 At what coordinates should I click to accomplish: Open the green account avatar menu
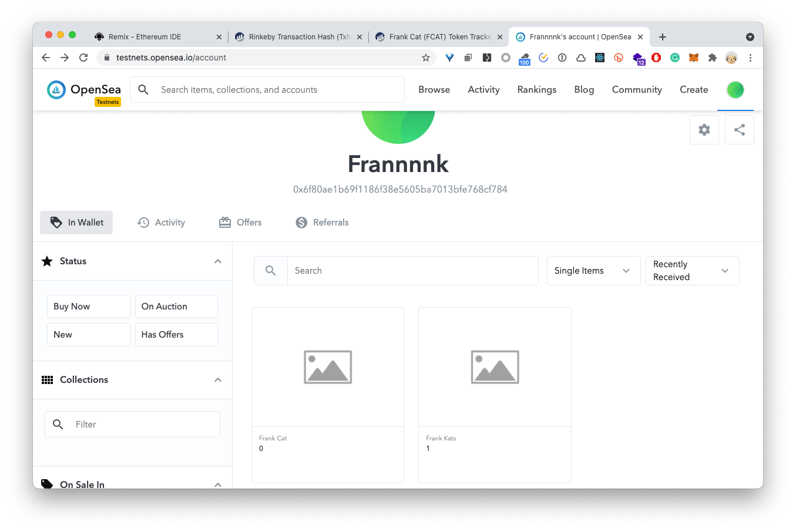pyautogui.click(x=735, y=90)
